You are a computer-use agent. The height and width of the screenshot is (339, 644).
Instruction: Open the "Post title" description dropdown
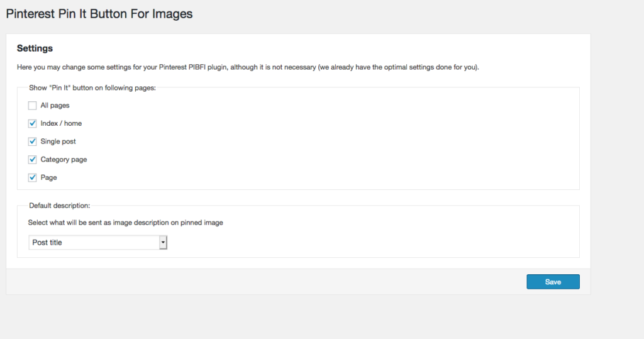(94, 242)
